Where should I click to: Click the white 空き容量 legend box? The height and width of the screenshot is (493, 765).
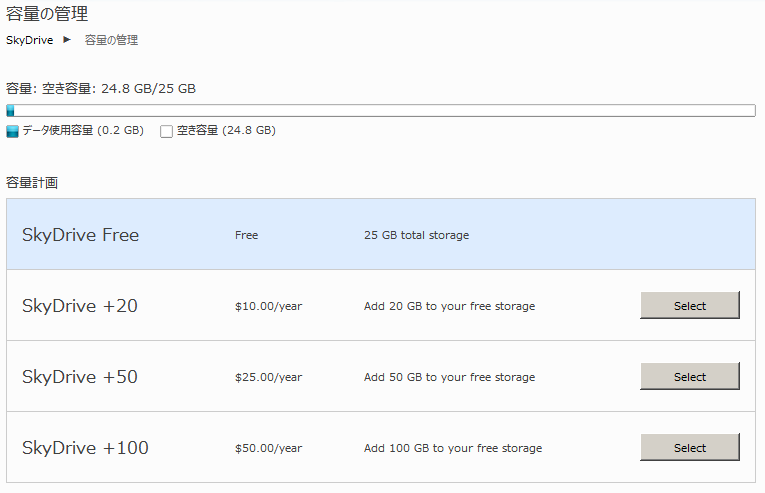coord(167,131)
